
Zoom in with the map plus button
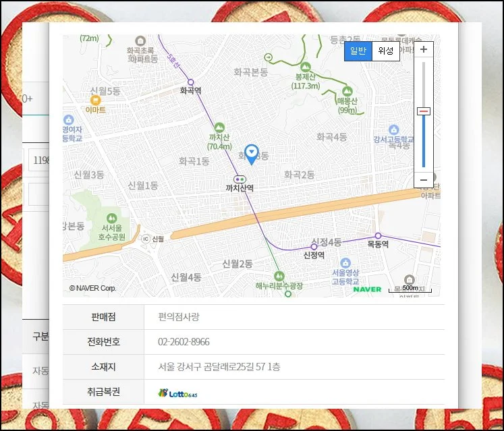(x=423, y=49)
